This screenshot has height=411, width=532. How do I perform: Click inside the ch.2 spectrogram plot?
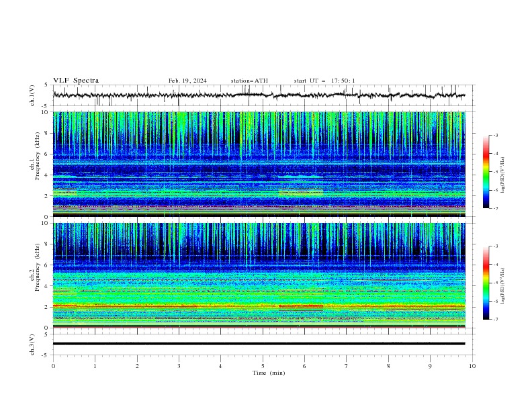(x=259, y=275)
